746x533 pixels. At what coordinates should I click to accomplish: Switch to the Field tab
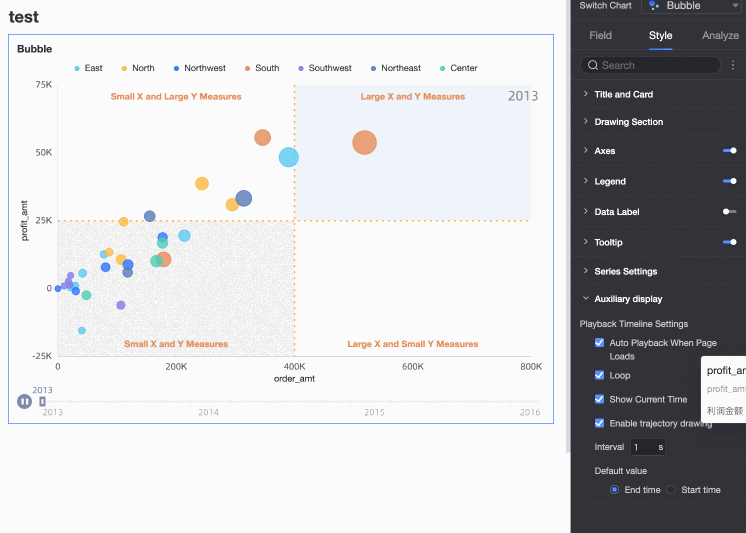point(600,36)
